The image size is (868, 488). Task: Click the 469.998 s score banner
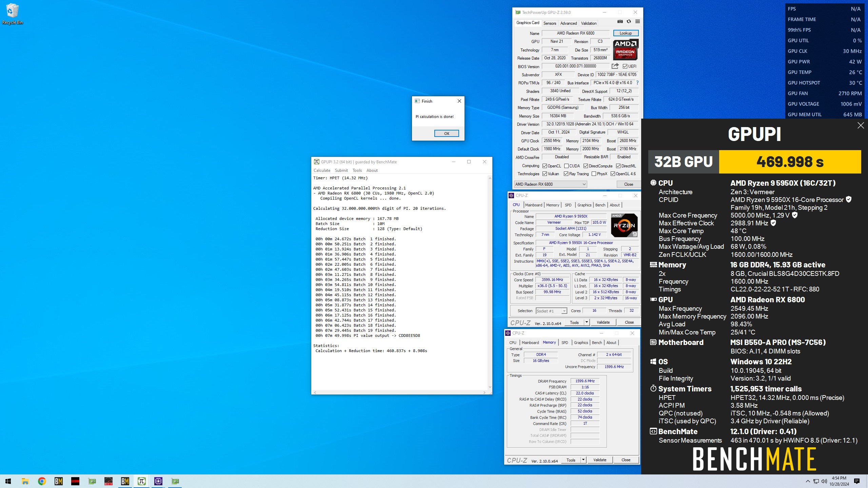[x=790, y=162]
